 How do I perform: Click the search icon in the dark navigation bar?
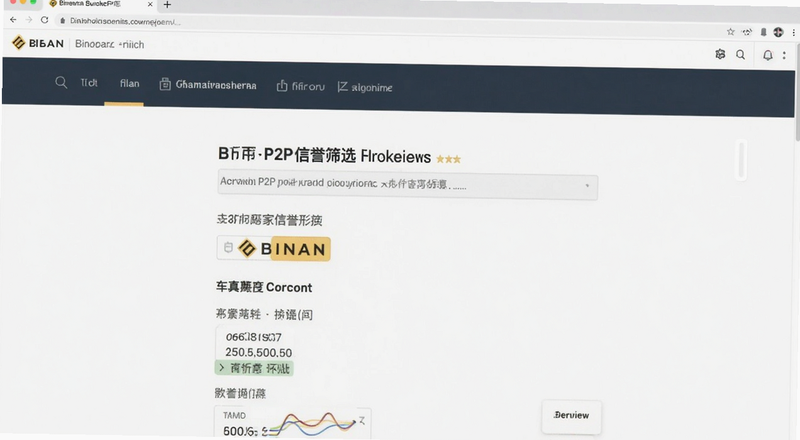[61, 82]
